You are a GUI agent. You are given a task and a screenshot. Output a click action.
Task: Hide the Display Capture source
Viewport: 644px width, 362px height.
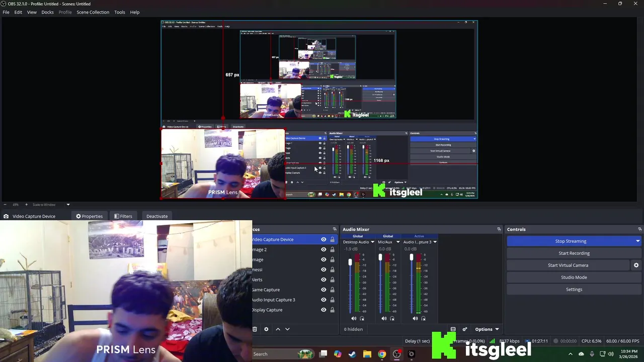coord(324,310)
